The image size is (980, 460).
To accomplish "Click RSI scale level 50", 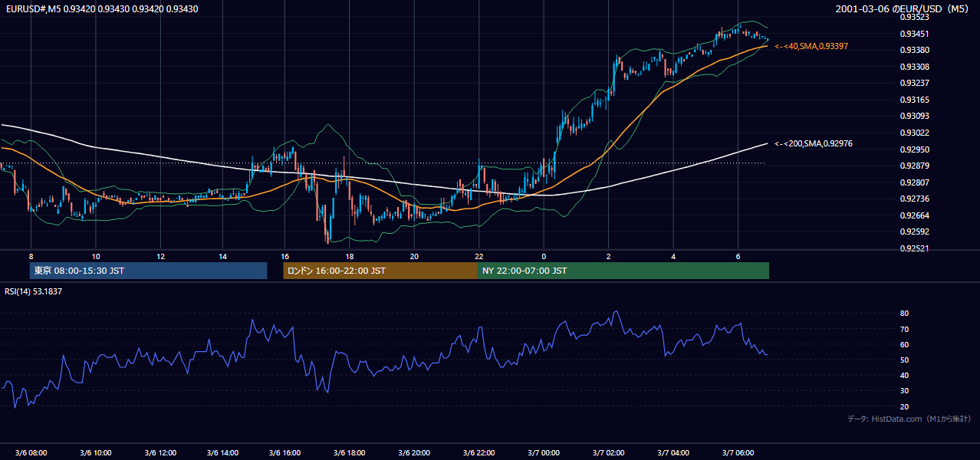I will [x=904, y=360].
